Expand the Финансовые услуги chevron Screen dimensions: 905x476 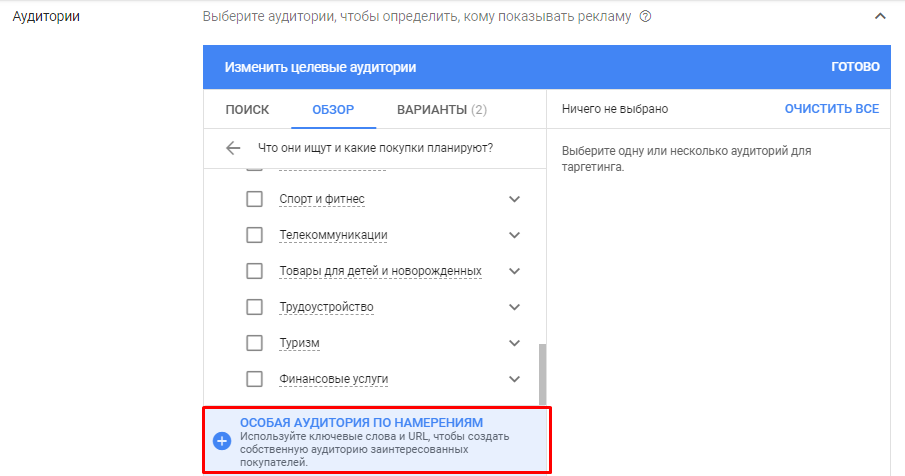(x=515, y=379)
